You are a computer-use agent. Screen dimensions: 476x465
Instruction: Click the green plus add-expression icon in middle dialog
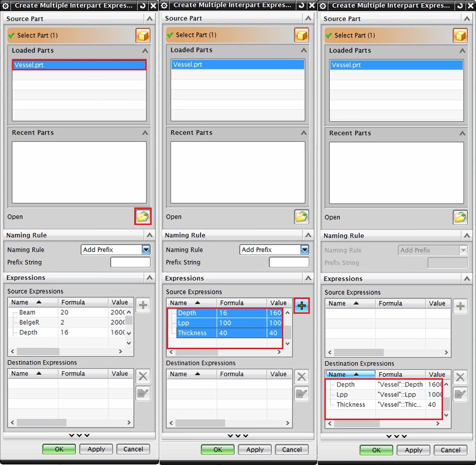click(301, 306)
